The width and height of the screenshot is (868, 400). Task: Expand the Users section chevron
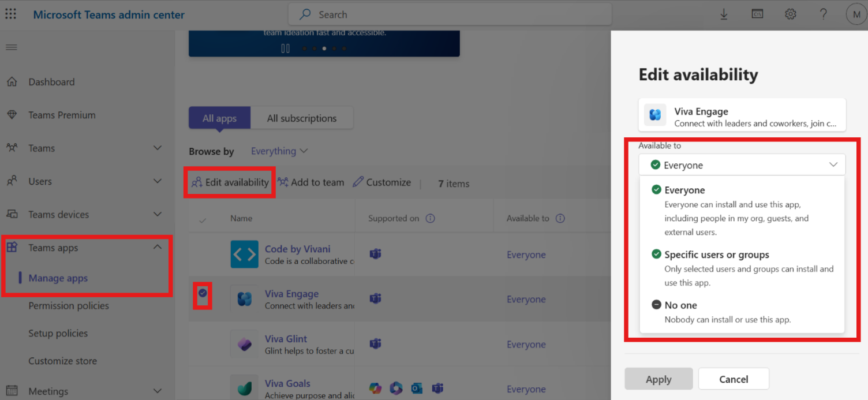click(158, 181)
